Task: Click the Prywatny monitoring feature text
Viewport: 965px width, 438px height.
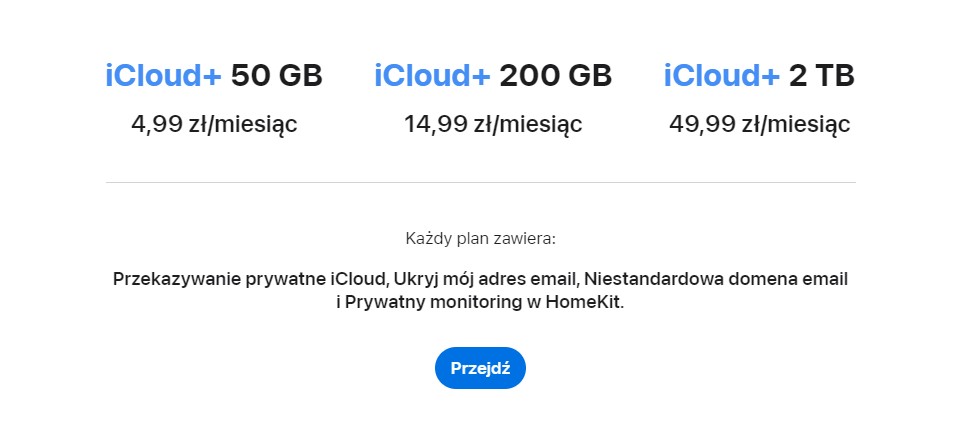Action: pyautogui.click(x=436, y=303)
